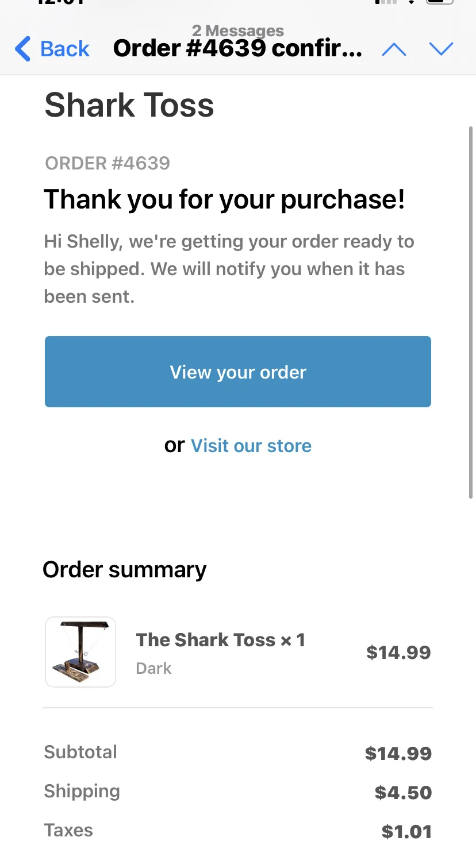Click the Order #4639 confirmation title
The image size is (476, 868).
point(238,49)
